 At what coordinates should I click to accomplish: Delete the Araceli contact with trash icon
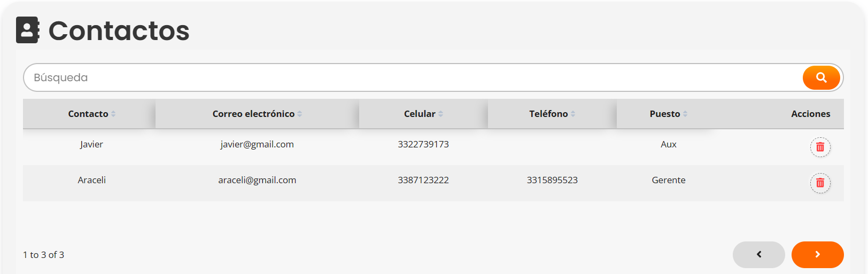tap(820, 183)
